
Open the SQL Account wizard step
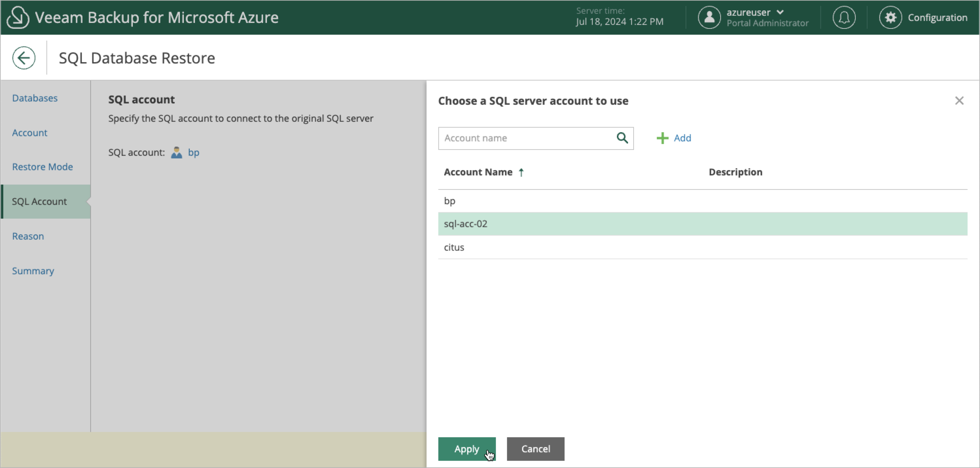tap(46, 202)
